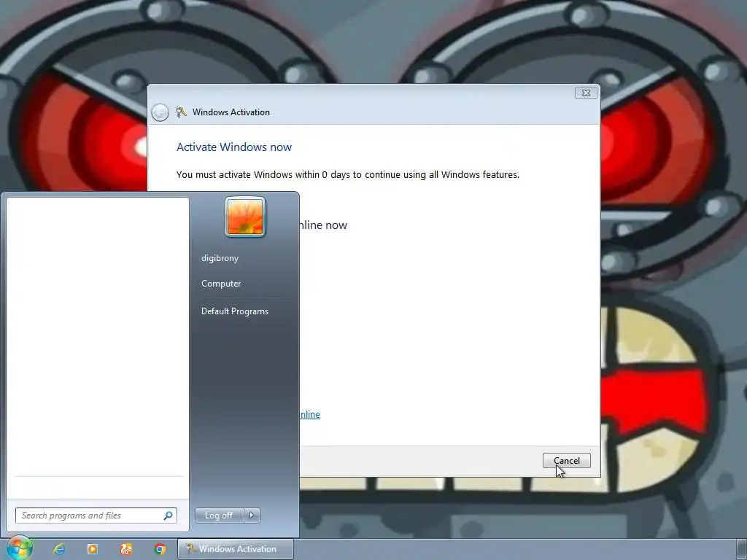Launch Google Chrome from the taskbar
Screen dimensions: 747x560
pos(160,549)
